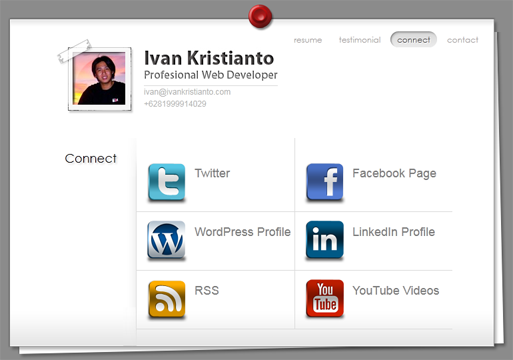The width and height of the screenshot is (513, 360).
Task: Open the Twitter bird icon
Action: pyautogui.click(x=166, y=182)
